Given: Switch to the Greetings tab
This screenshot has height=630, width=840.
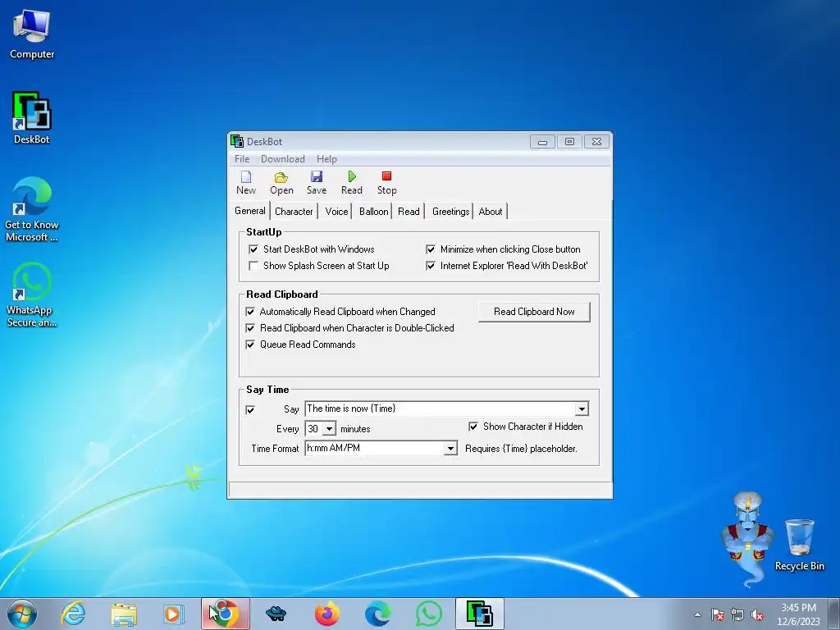Looking at the screenshot, I should click(x=450, y=212).
